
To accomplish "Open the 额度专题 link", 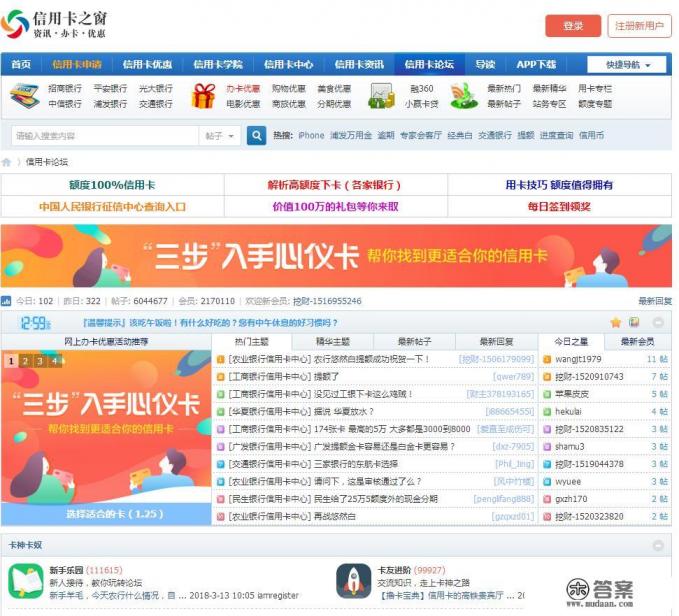I will pos(595,104).
